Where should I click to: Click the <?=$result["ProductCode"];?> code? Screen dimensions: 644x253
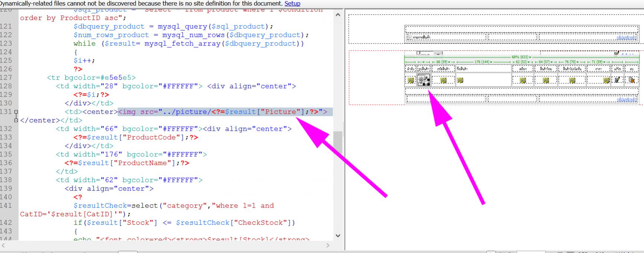(136, 137)
